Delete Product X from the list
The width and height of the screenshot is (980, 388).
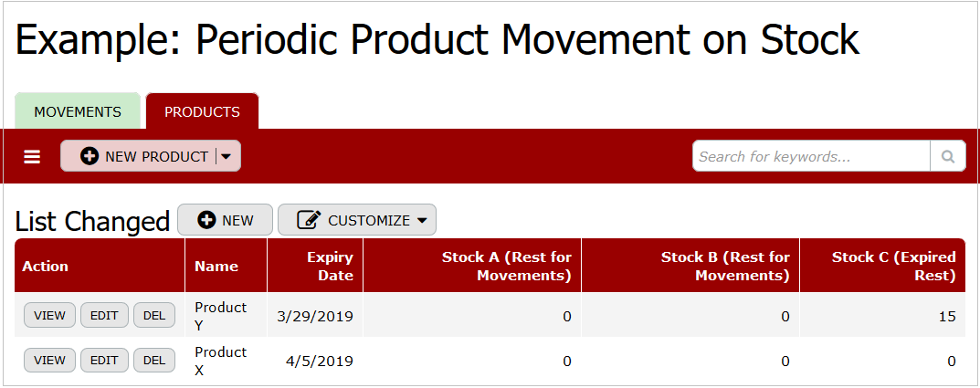154,361
